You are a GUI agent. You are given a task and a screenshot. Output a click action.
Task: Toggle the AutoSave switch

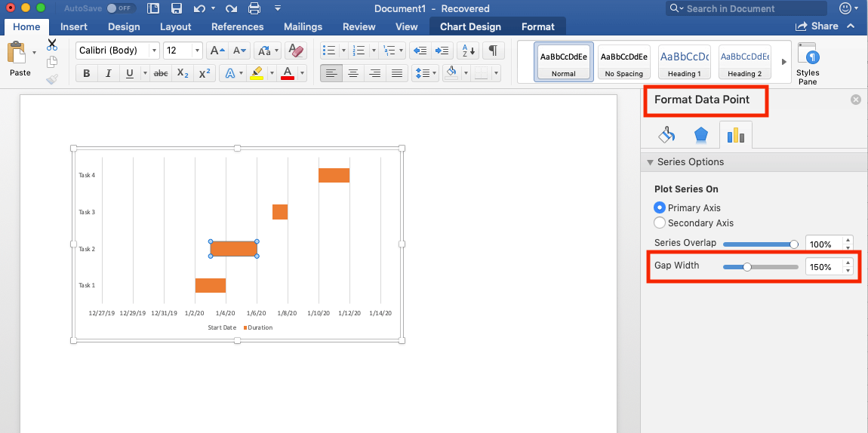pos(121,9)
